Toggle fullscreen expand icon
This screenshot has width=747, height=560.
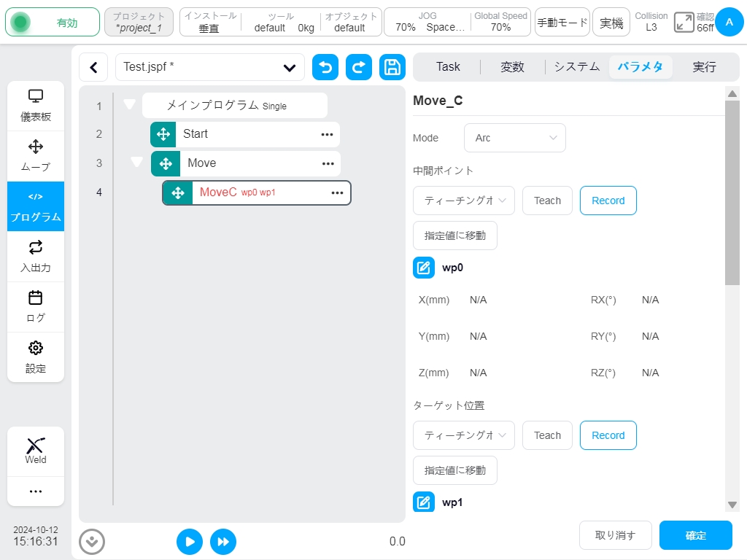tap(684, 23)
